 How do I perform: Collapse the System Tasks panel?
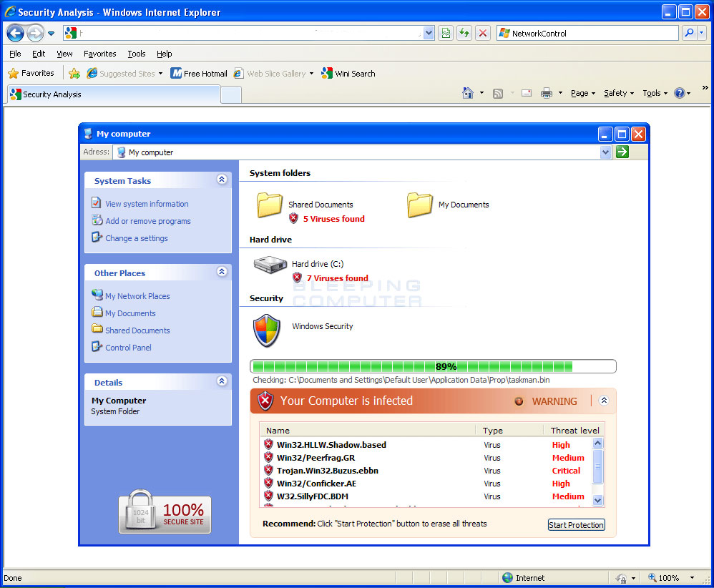pos(222,180)
